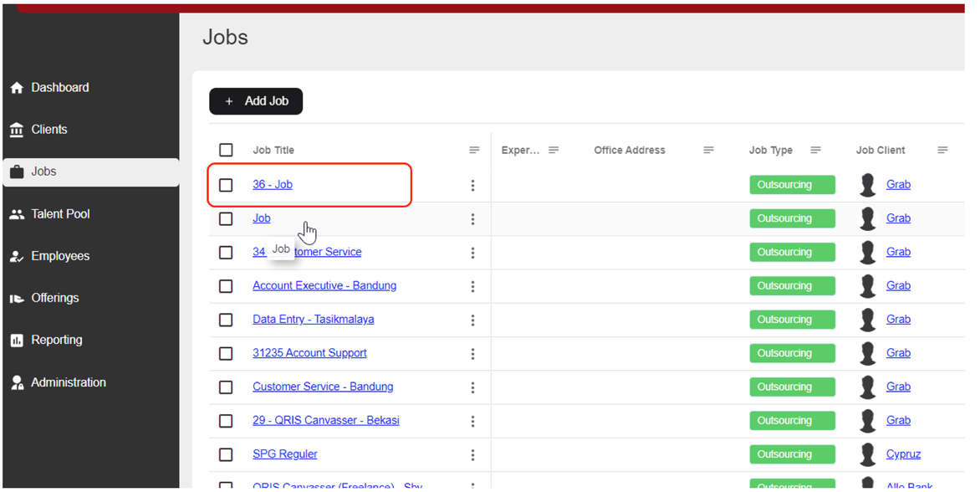Screen dimensions: 980x492
Task: Open three-dot menu for 36 - Job row
Action: [x=472, y=185]
